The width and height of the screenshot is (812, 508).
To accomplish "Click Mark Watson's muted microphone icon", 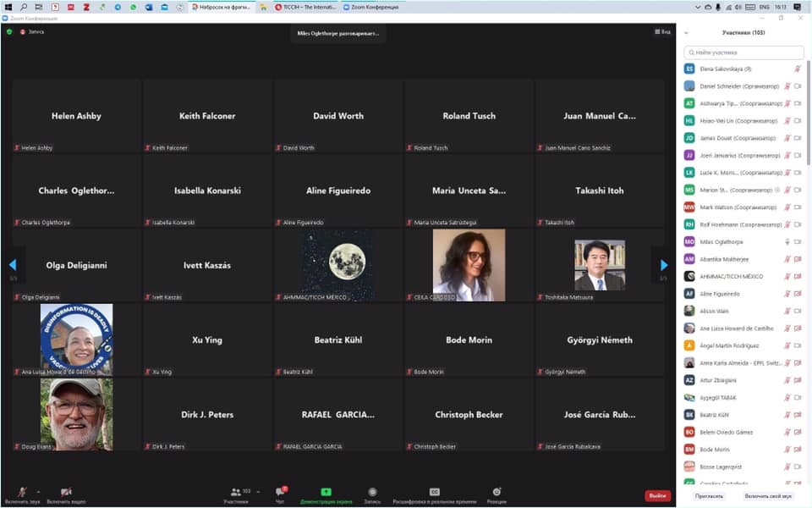I will (787, 207).
